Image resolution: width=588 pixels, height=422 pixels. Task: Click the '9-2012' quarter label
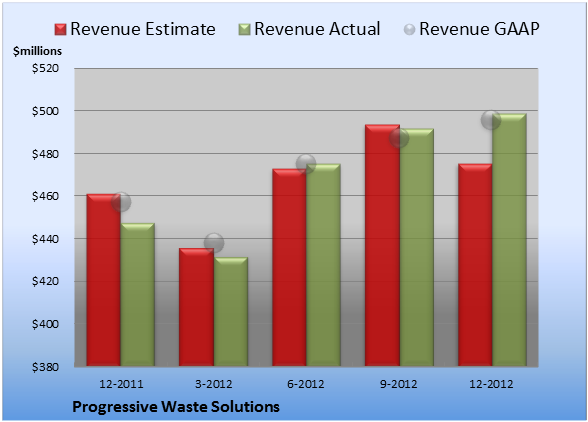(399, 384)
